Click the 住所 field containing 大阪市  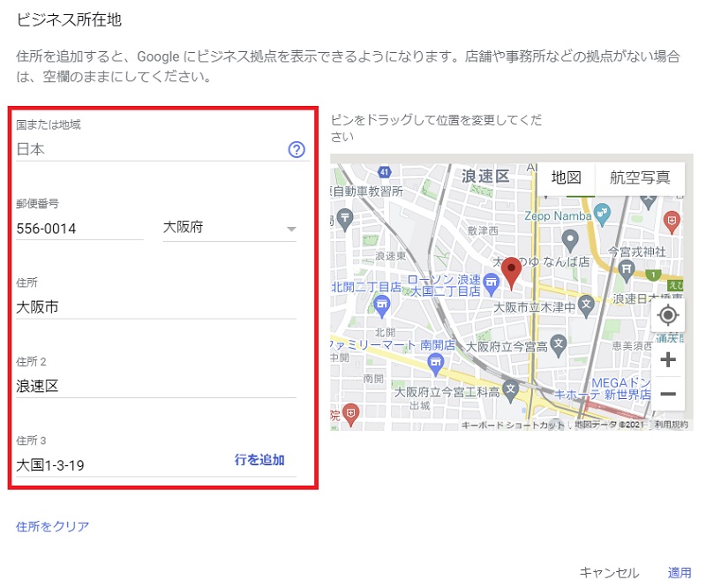click(156, 307)
